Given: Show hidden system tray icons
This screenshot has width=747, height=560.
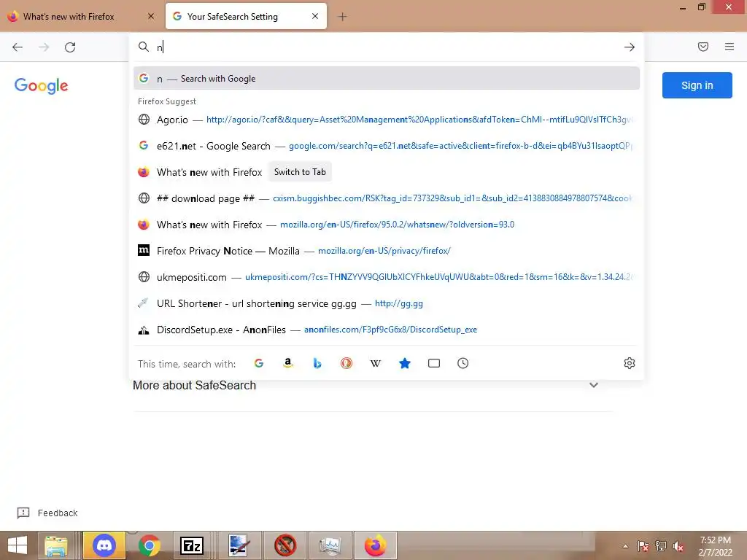Looking at the screenshot, I should tap(625, 546).
